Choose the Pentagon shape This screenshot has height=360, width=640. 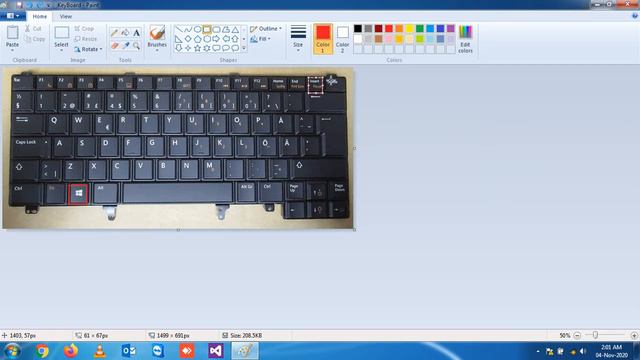tap(197, 39)
